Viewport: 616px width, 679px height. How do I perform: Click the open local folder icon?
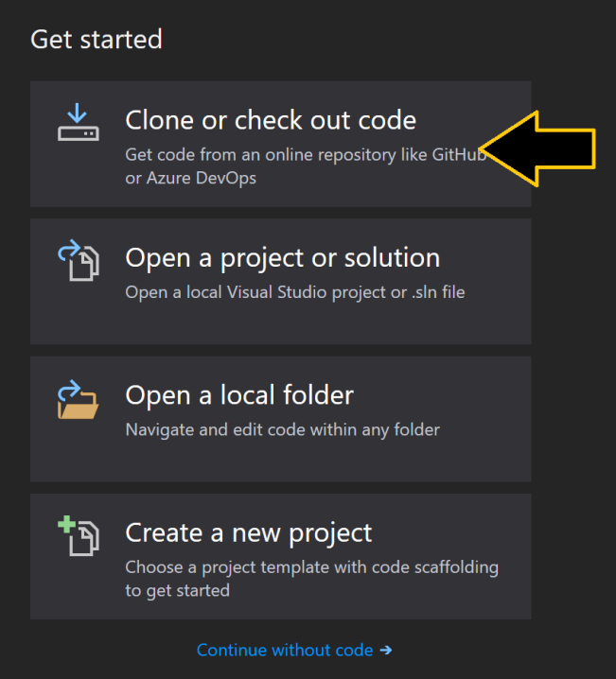pos(78,399)
